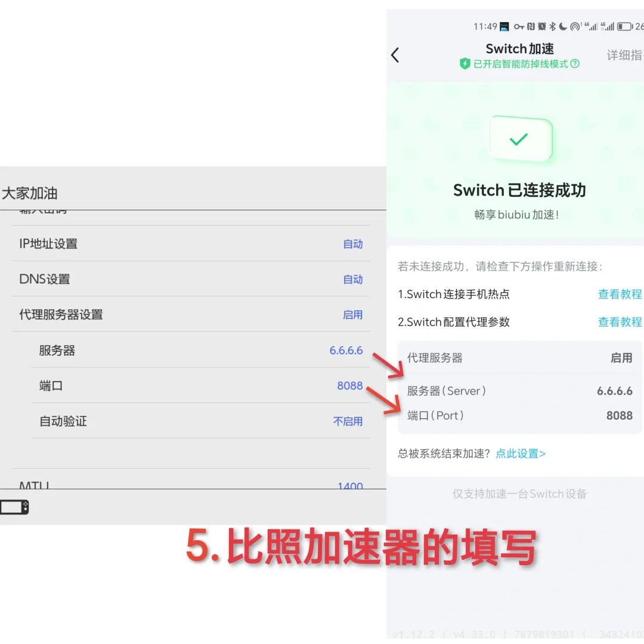Open 查看教程 for Switch连接手机热点

(620, 294)
